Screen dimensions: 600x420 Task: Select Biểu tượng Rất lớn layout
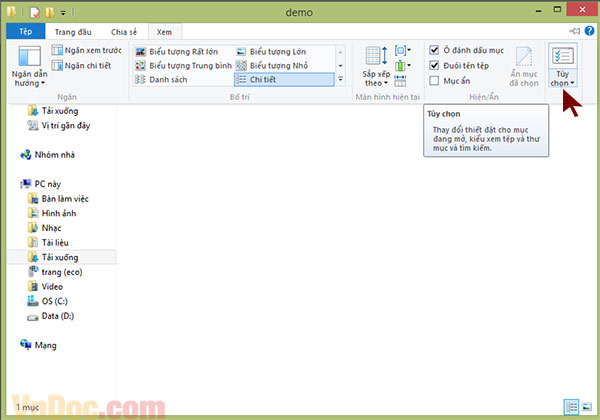point(177,52)
